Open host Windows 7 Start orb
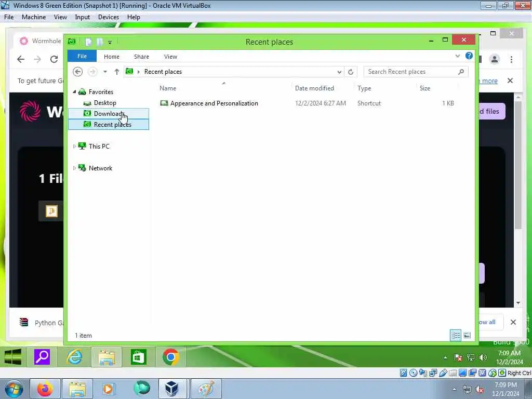The image size is (532, 399). [x=14, y=389]
